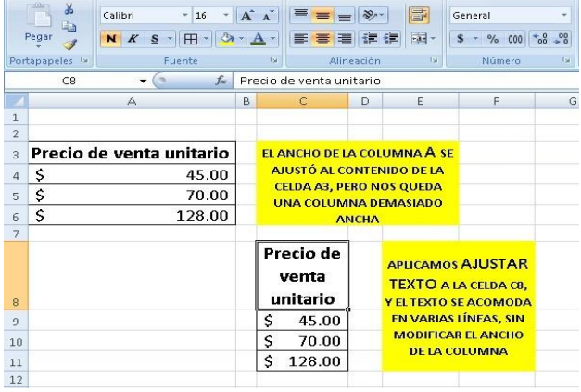Select row 3 header

point(17,153)
